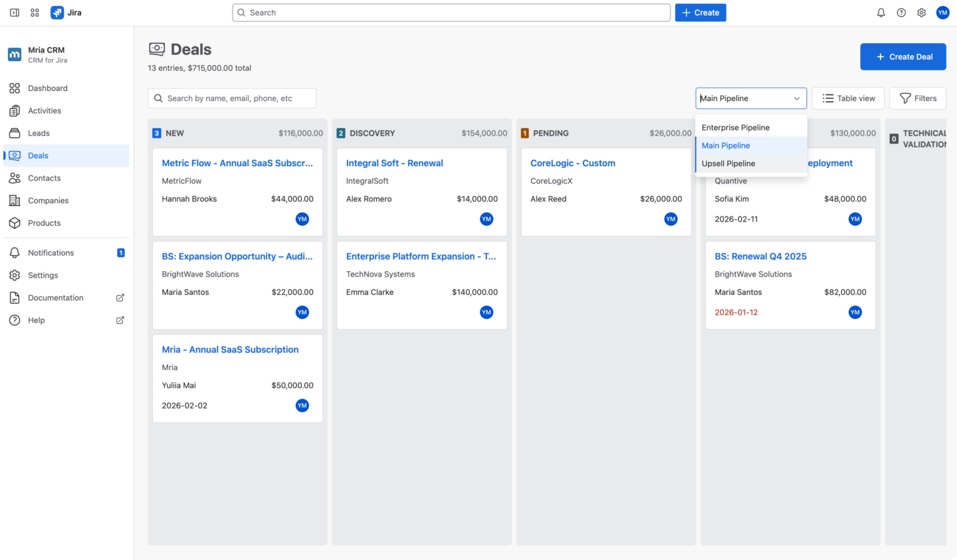Click the Jira logo
The height and width of the screenshot is (560, 957).
click(x=58, y=12)
